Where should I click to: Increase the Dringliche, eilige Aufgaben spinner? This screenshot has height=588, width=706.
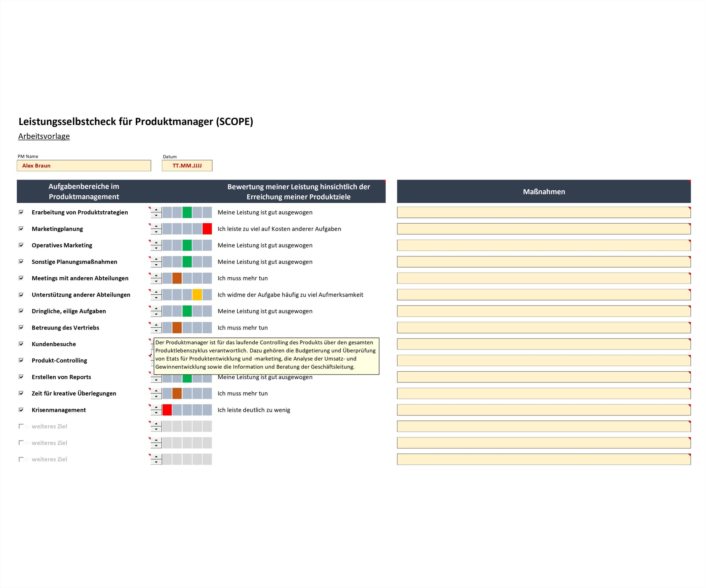coord(156,309)
